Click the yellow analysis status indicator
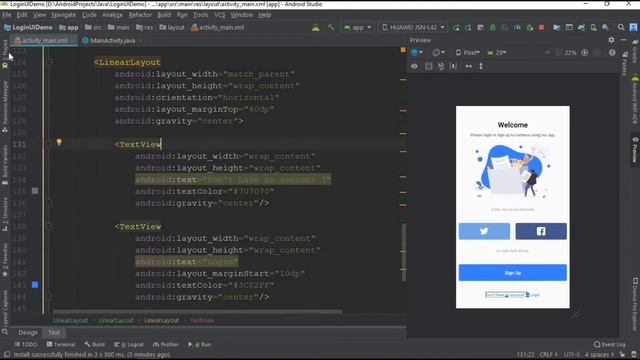This screenshot has width=640, height=360. [403, 50]
